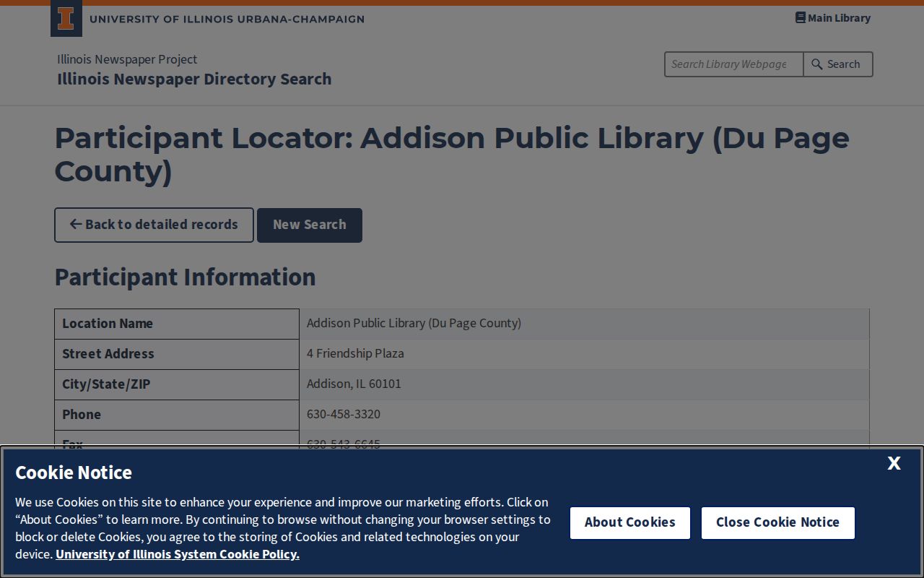
Task: Select the 4 Friendship Plaza address
Action: (x=355, y=354)
